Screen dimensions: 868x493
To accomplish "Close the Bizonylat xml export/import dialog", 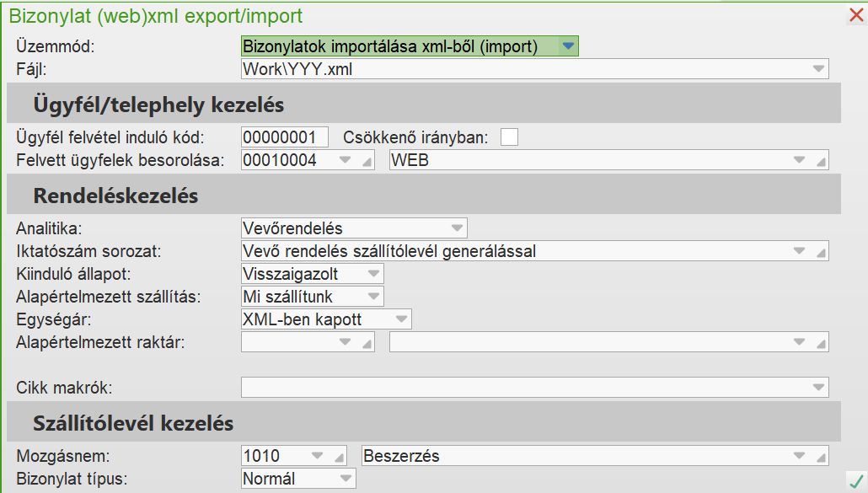I will click(x=856, y=14).
